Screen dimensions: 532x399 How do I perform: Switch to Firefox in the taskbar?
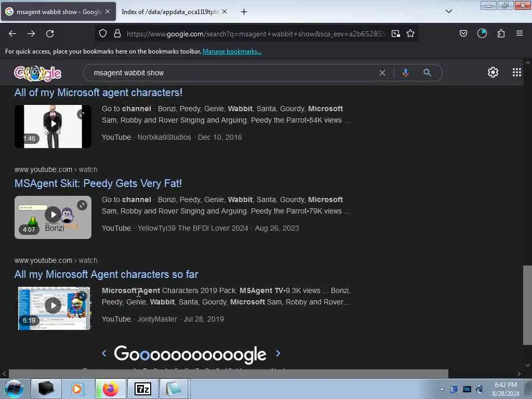click(110, 389)
